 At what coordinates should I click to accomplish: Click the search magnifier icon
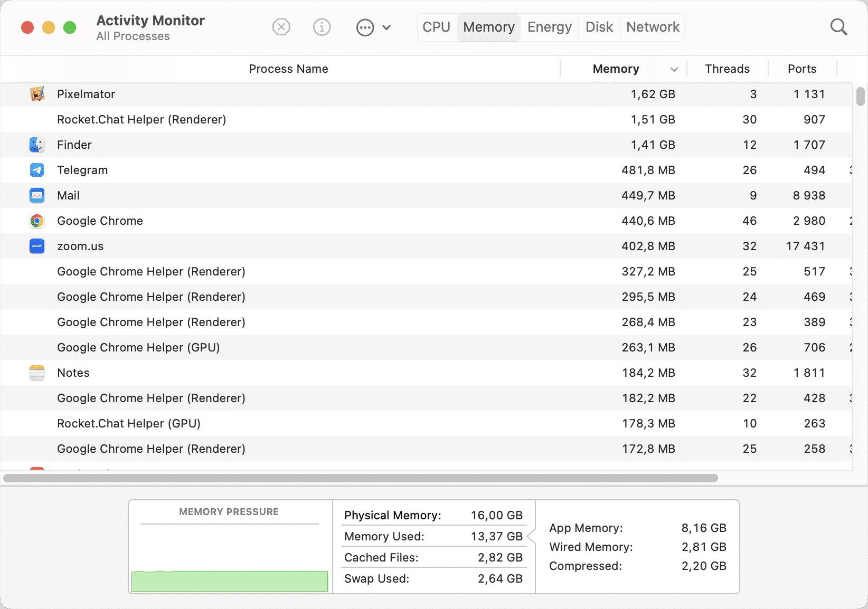coord(838,27)
